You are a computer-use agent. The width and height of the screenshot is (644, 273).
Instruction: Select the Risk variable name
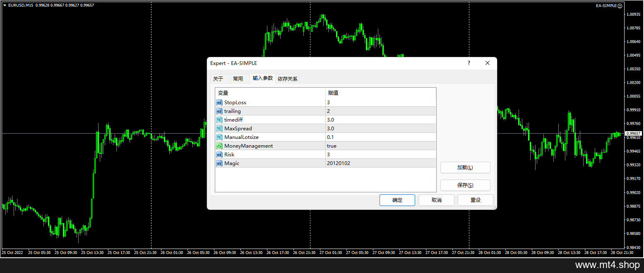[229, 154]
